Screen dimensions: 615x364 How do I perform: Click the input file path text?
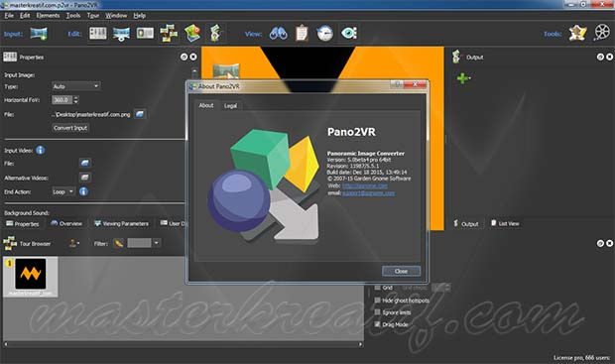point(91,114)
